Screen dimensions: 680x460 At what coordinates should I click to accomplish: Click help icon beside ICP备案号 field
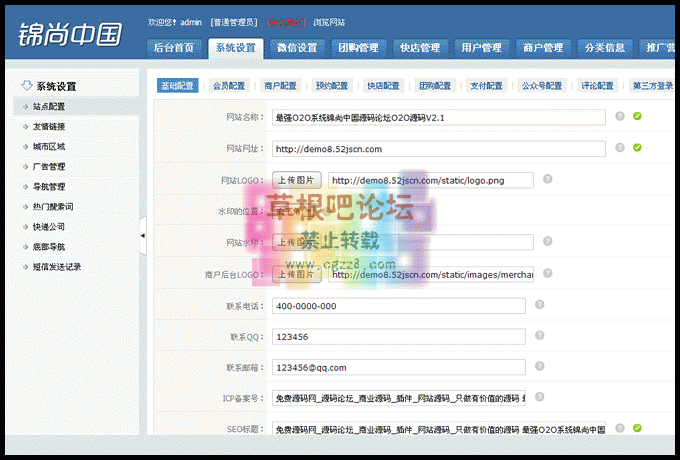[x=539, y=397]
